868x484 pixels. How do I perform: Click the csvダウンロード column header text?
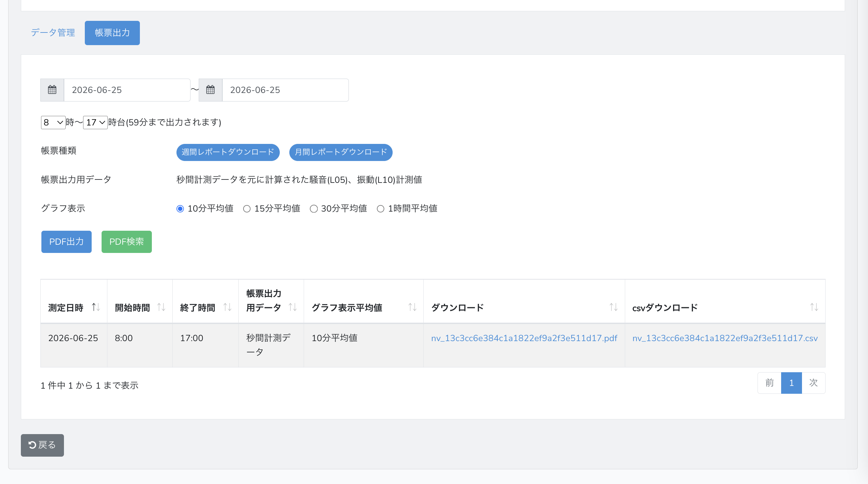pyautogui.click(x=665, y=308)
